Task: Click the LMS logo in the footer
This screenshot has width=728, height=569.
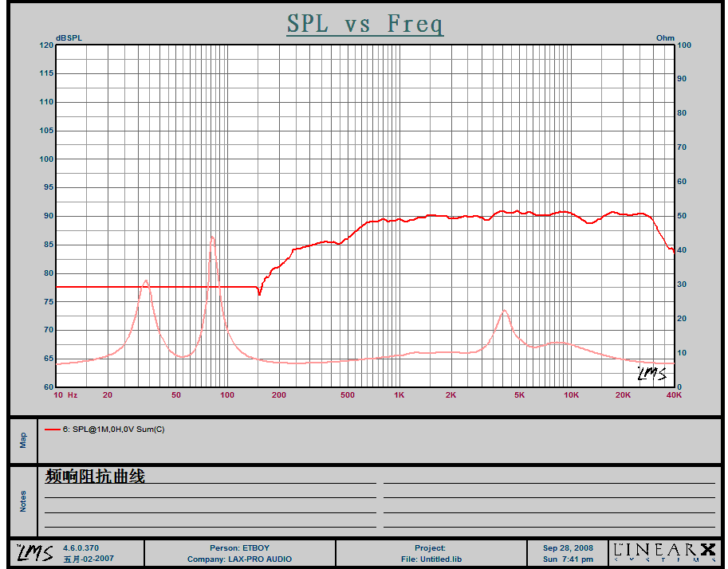Action: point(34,553)
